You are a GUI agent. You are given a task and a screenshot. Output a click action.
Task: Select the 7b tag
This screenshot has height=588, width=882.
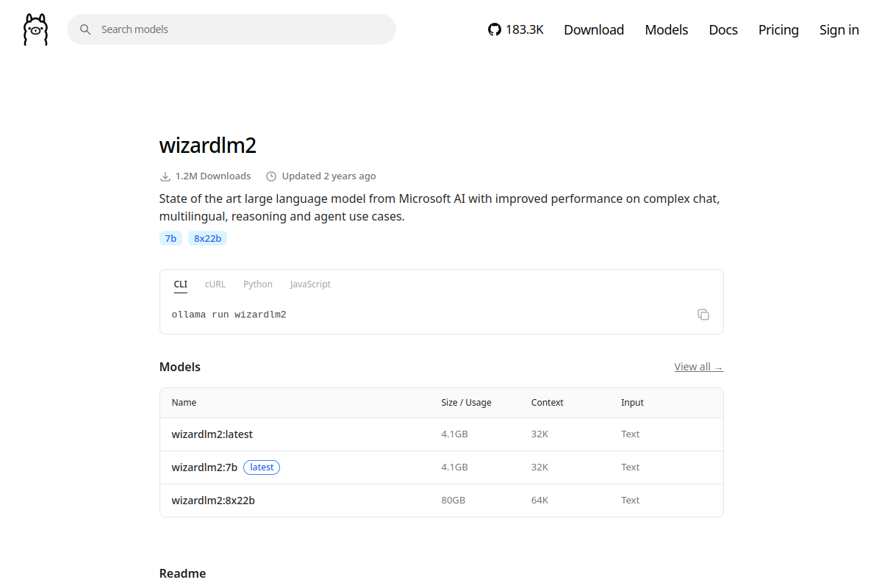[x=171, y=238]
